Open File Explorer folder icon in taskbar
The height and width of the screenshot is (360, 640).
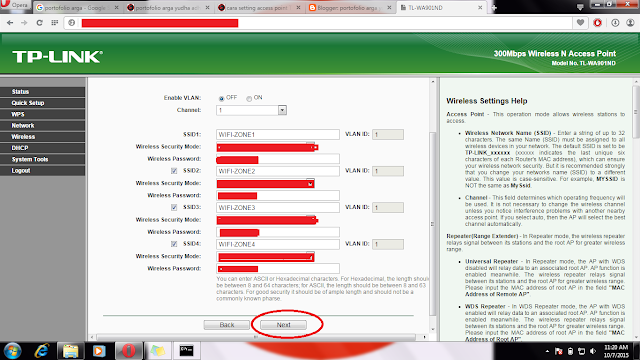[x=70, y=351]
